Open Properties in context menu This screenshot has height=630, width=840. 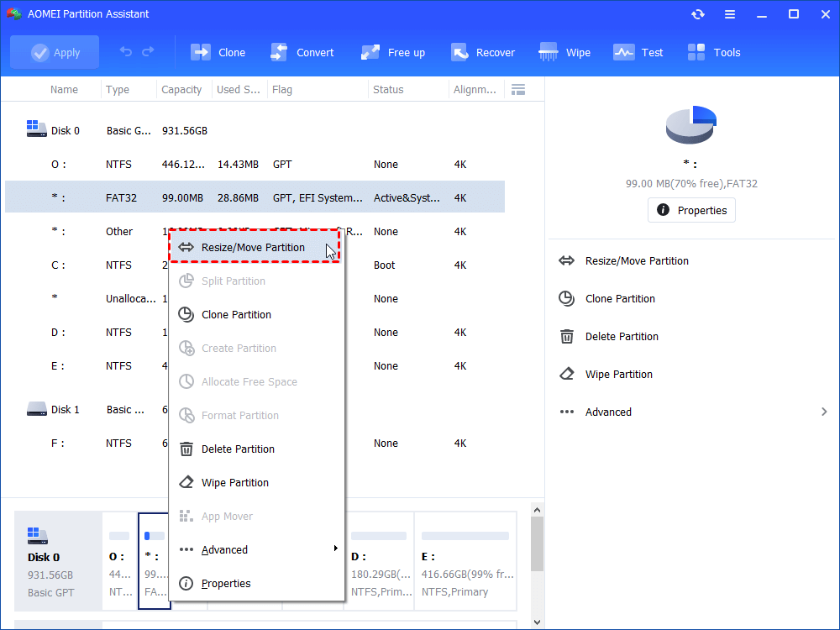[x=256, y=584]
